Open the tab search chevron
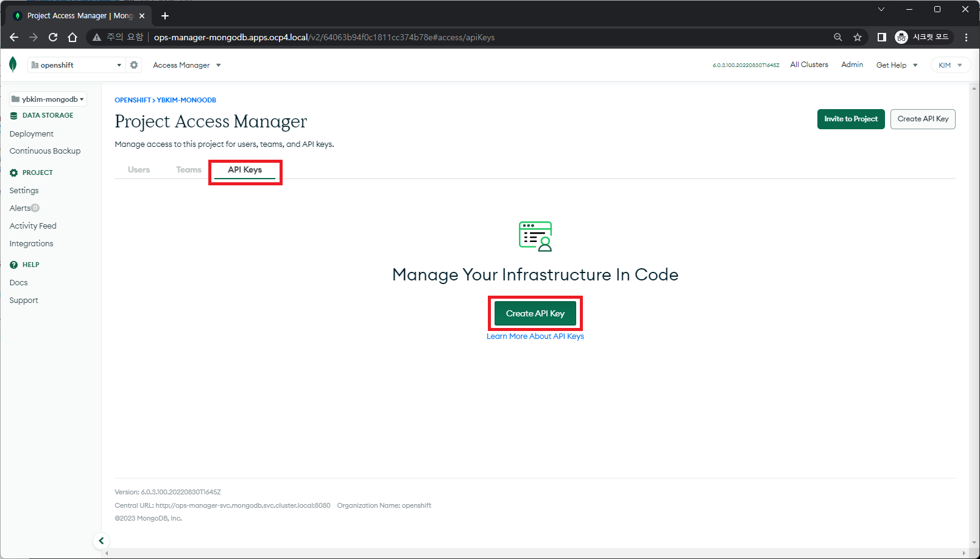Image resolution: width=980 pixels, height=559 pixels. tap(881, 9)
